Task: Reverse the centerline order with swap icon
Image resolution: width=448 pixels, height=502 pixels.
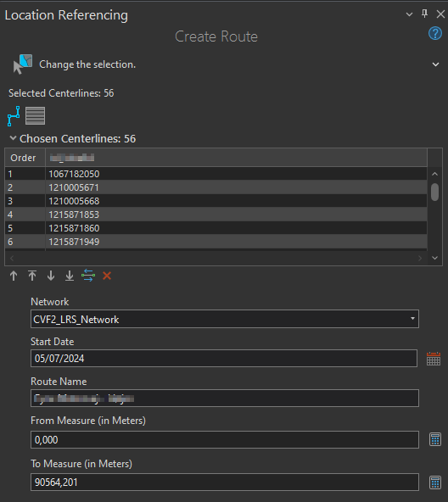Action: (88, 276)
